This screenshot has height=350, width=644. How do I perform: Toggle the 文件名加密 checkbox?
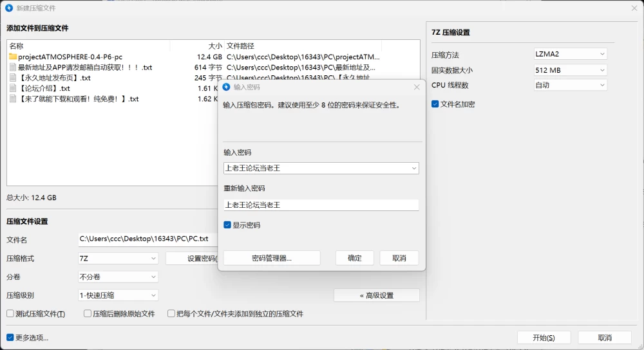(435, 104)
